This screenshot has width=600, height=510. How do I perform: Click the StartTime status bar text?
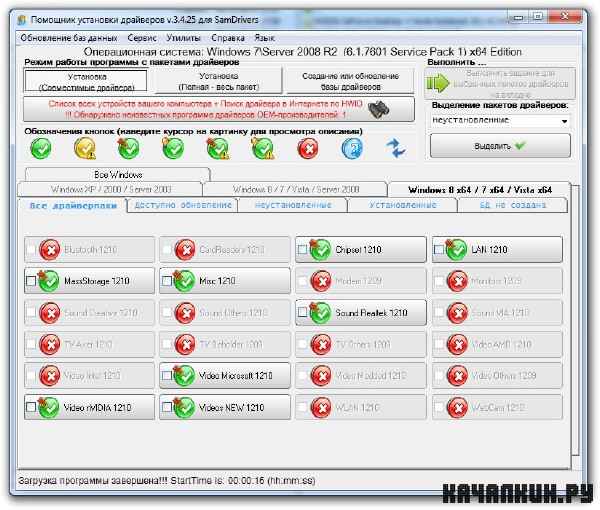coord(166,481)
